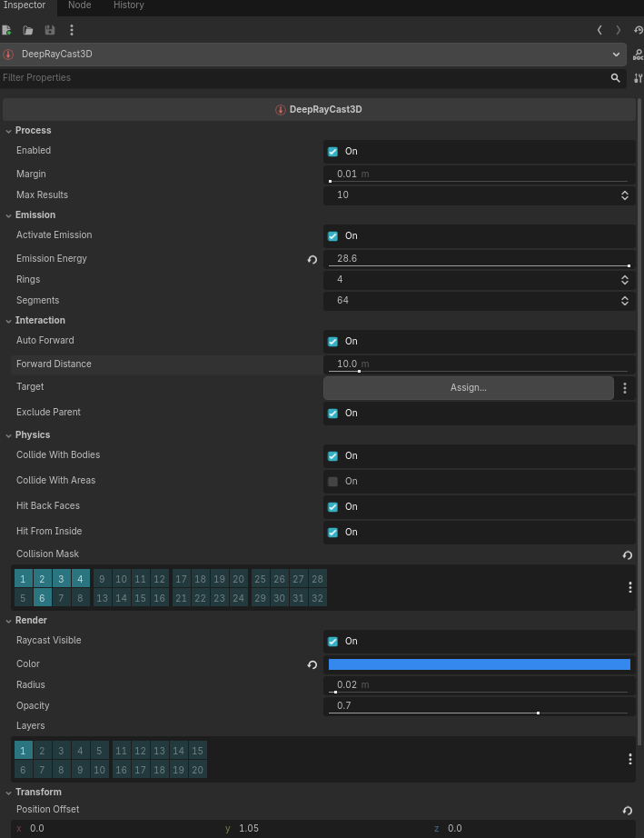Revert the Emission Energy value

pyautogui.click(x=312, y=259)
